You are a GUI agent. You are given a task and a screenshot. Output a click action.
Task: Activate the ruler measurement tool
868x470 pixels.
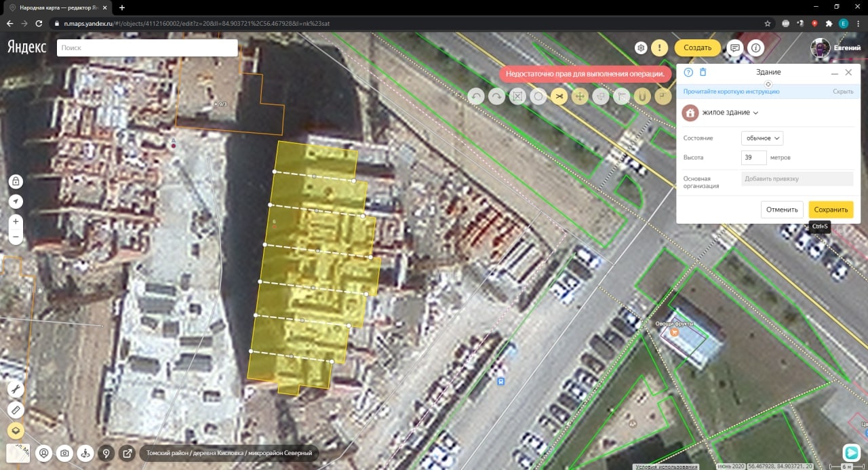click(x=16, y=410)
